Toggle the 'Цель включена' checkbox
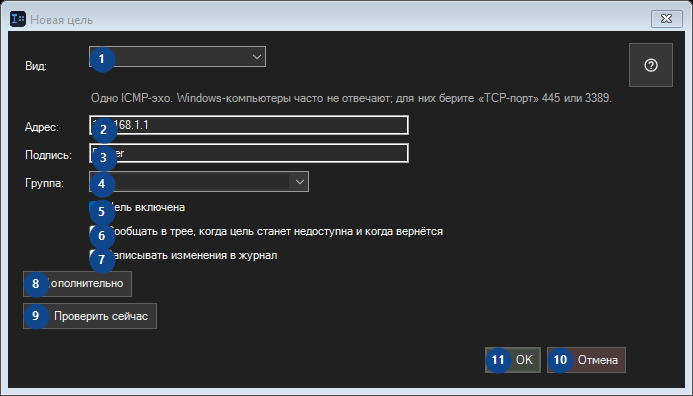Image resolution: width=693 pixels, height=396 pixels. 137,207
